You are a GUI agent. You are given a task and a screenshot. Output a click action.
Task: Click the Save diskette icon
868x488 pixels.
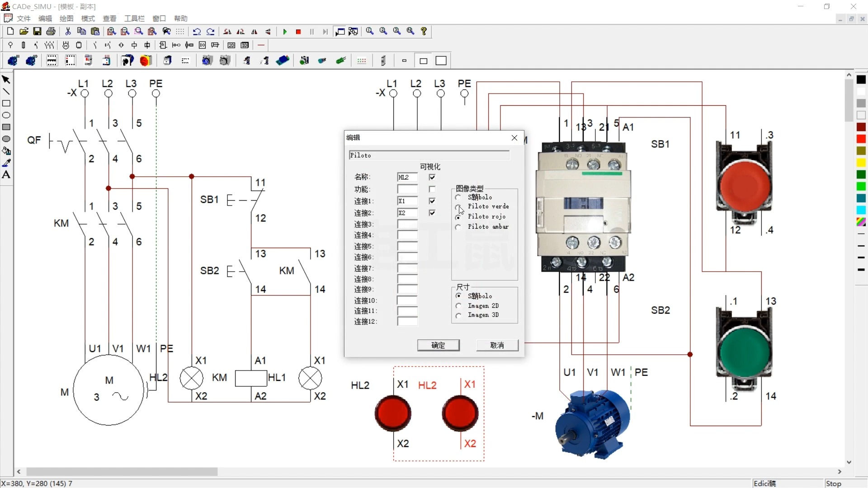38,31
